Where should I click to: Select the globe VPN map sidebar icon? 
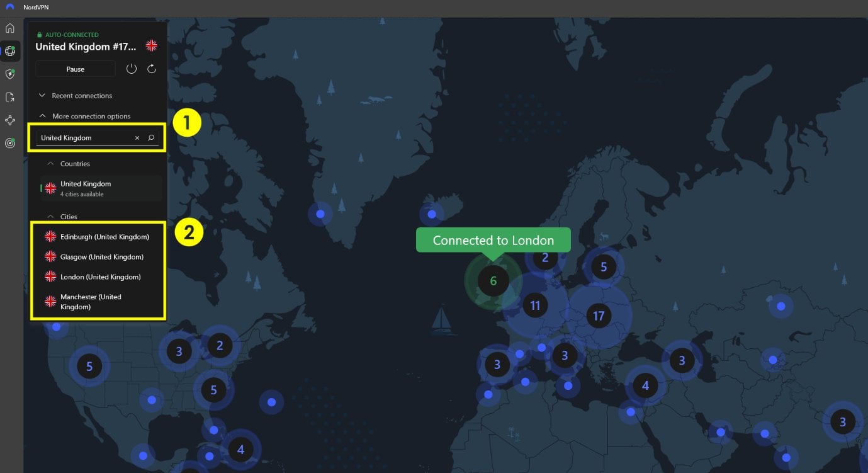point(10,51)
